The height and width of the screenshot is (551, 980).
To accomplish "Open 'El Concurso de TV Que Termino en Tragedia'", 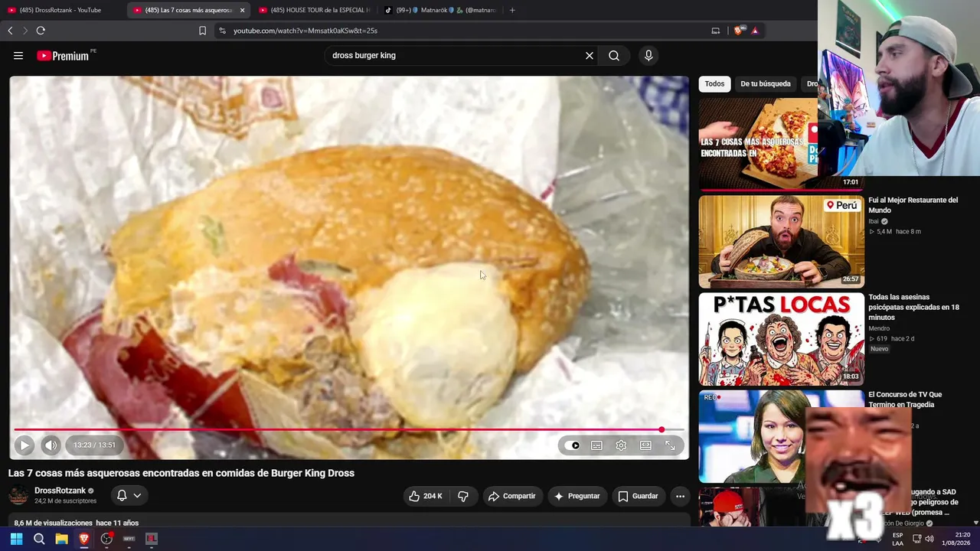I will pos(905,399).
